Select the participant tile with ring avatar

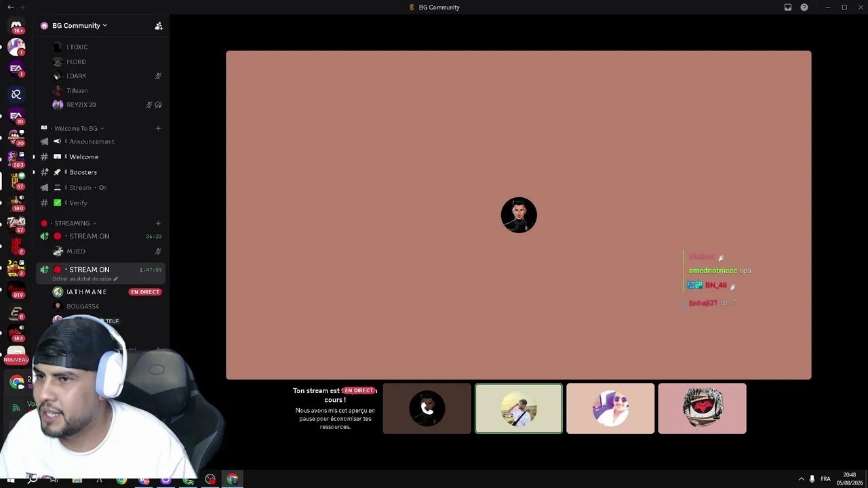coord(702,409)
